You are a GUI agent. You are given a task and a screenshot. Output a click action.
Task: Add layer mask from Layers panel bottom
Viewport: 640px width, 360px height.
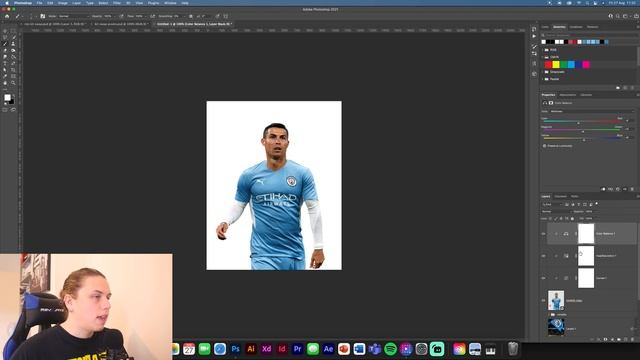(605, 340)
